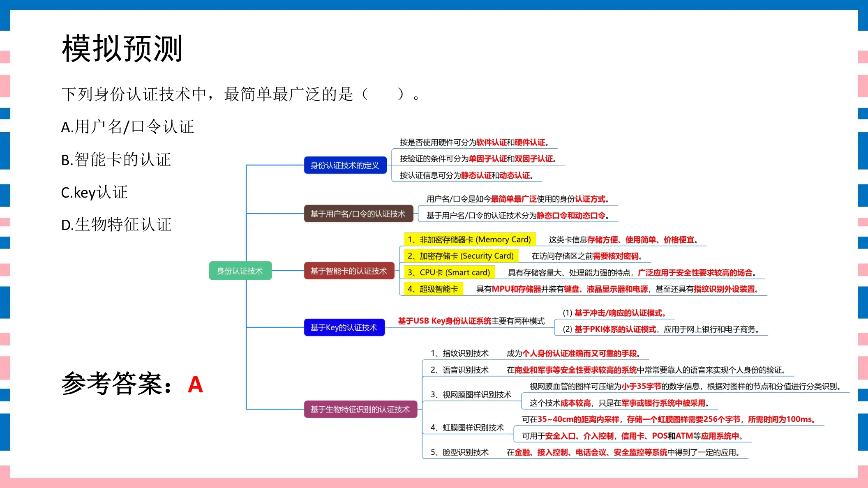Click the text 这个技术成本较高
Screen dimensions: 868x488
coord(560,403)
